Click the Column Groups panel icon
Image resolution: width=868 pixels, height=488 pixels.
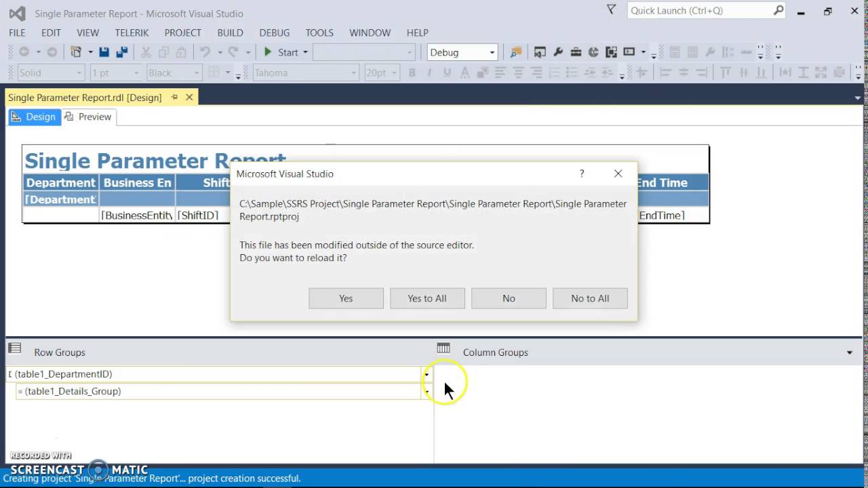(443, 348)
